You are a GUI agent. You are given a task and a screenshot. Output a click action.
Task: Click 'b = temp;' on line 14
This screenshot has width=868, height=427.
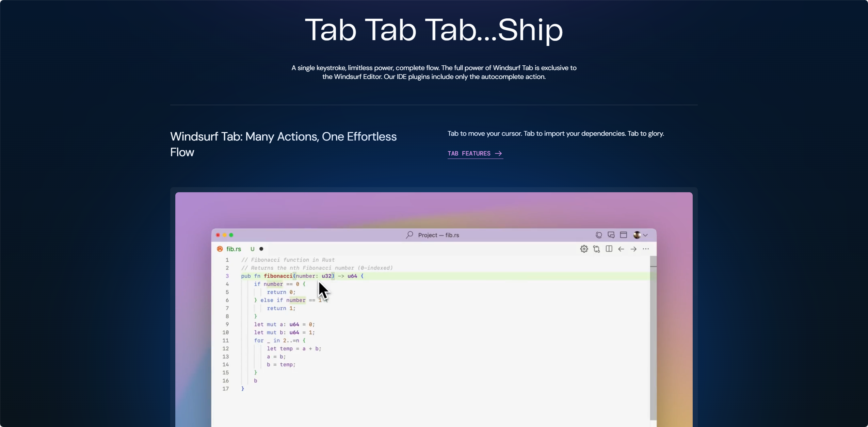point(281,364)
